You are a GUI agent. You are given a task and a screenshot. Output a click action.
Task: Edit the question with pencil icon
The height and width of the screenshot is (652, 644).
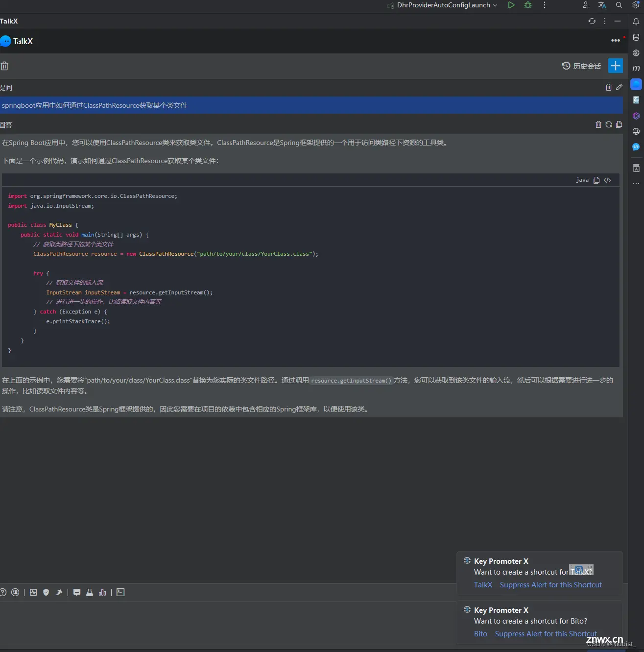click(619, 87)
